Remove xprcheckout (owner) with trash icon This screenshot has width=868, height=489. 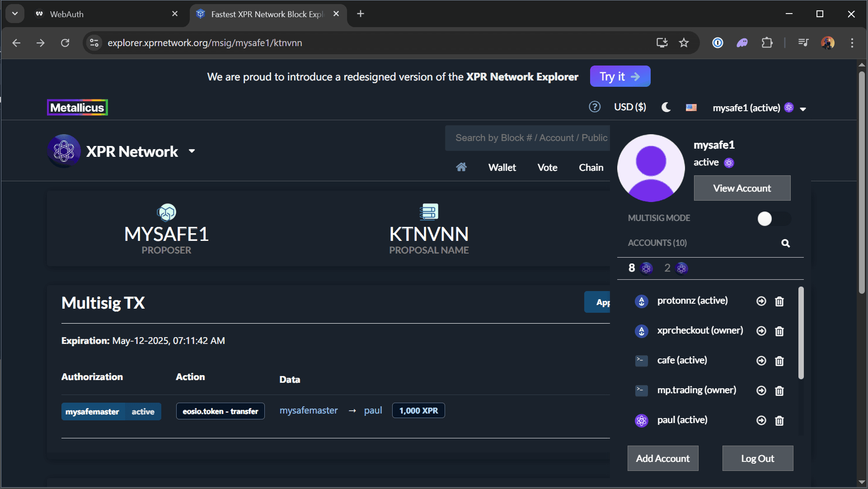pyautogui.click(x=779, y=331)
